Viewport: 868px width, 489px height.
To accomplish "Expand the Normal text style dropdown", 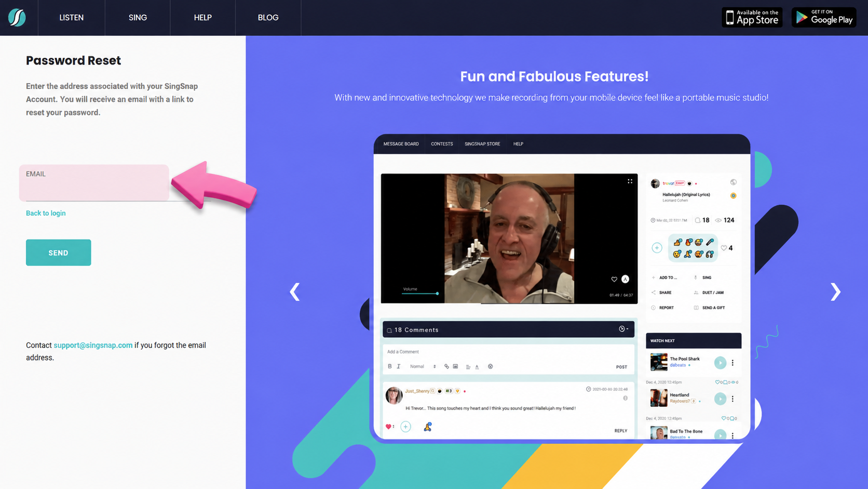I will point(423,366).
